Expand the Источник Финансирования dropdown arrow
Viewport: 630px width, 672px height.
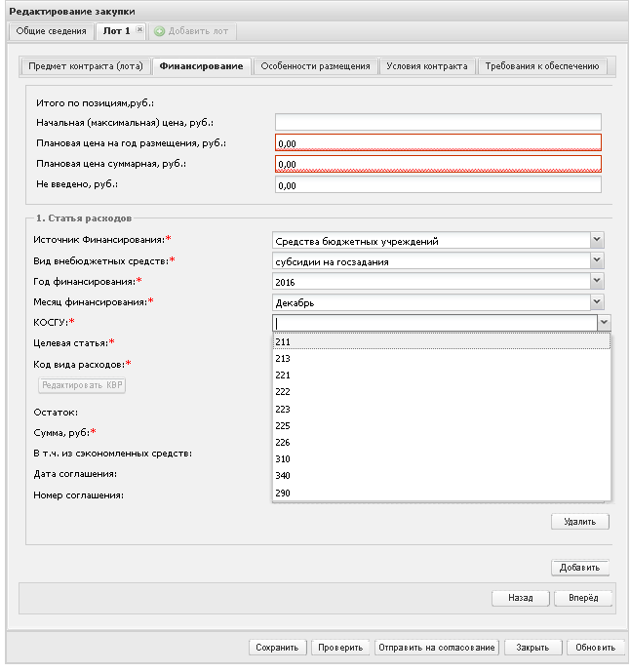tap(597, 240)
